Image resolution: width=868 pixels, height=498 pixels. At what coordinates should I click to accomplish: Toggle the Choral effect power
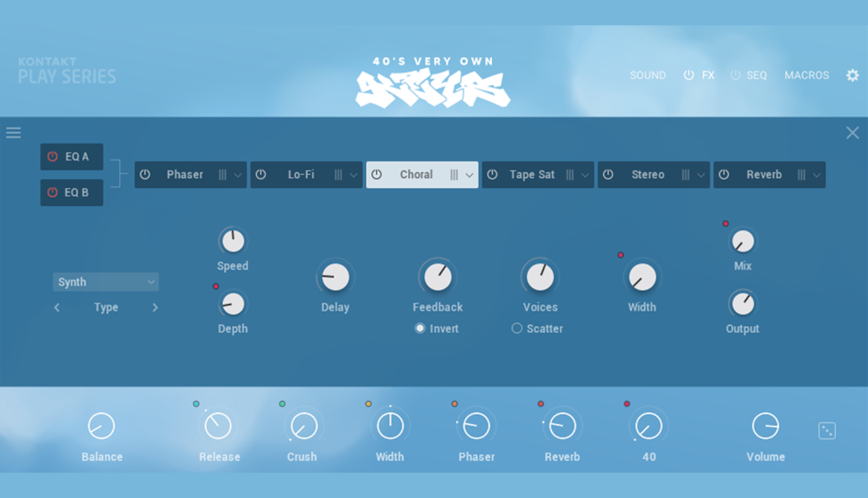tap(376, 175)
